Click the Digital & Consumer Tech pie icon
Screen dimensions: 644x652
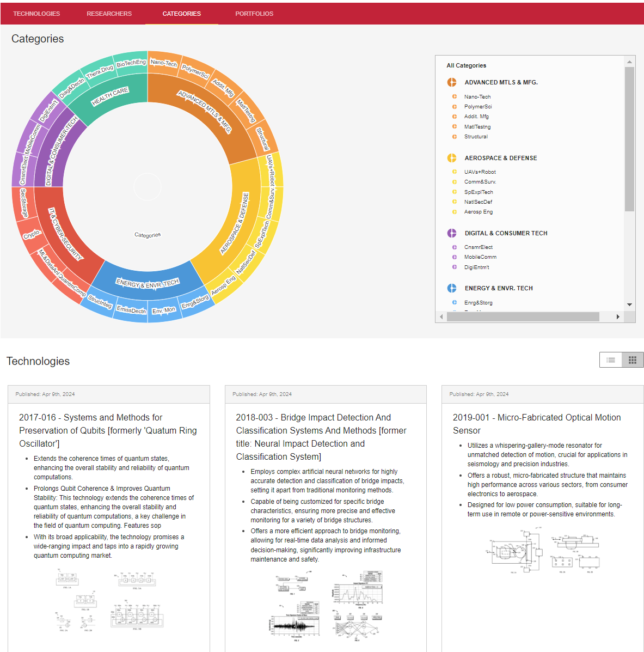pyautogui.click(x=452, y=233)
